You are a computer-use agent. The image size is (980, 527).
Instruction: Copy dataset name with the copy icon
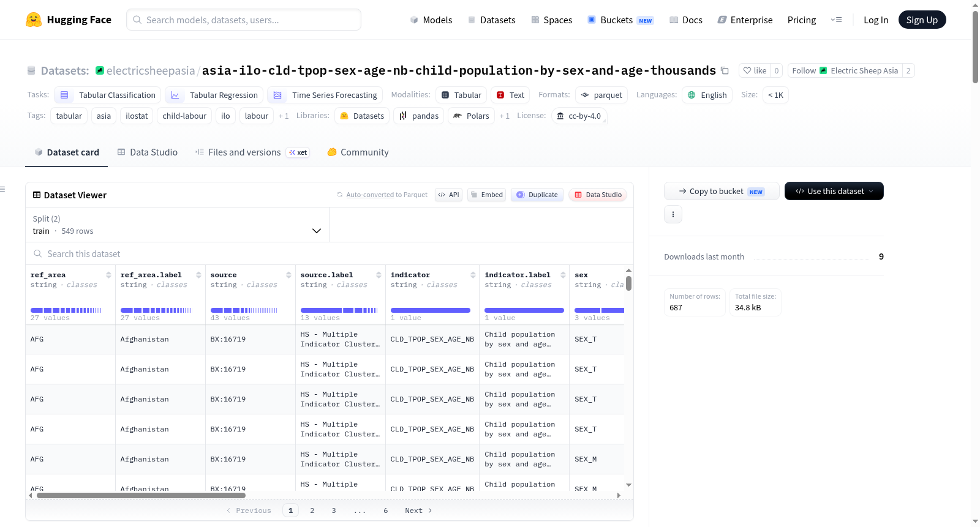coord(725,70)
